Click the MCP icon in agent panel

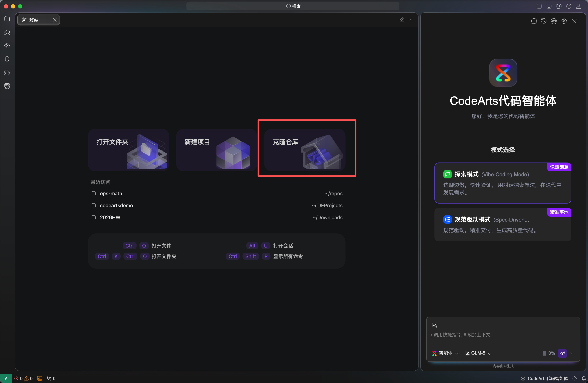click(554, 21)
